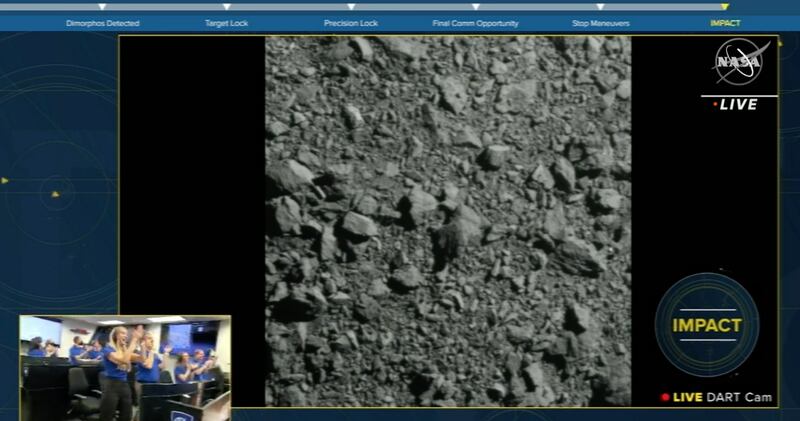
Task: Click the white triangle marker above Stop Maneuvers
Action: [x=599, y=8]
